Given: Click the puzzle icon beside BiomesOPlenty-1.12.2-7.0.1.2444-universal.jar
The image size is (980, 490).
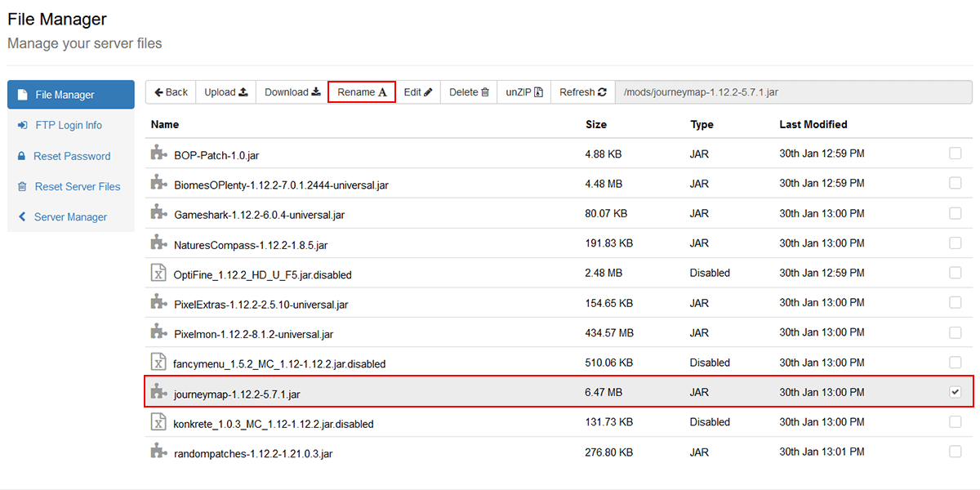Looking at the screenshot, I should (158, 183).
